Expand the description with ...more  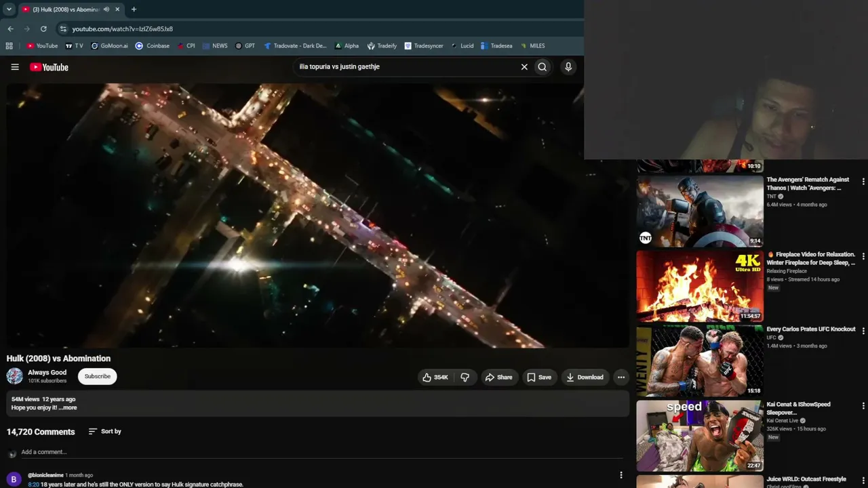68,407
